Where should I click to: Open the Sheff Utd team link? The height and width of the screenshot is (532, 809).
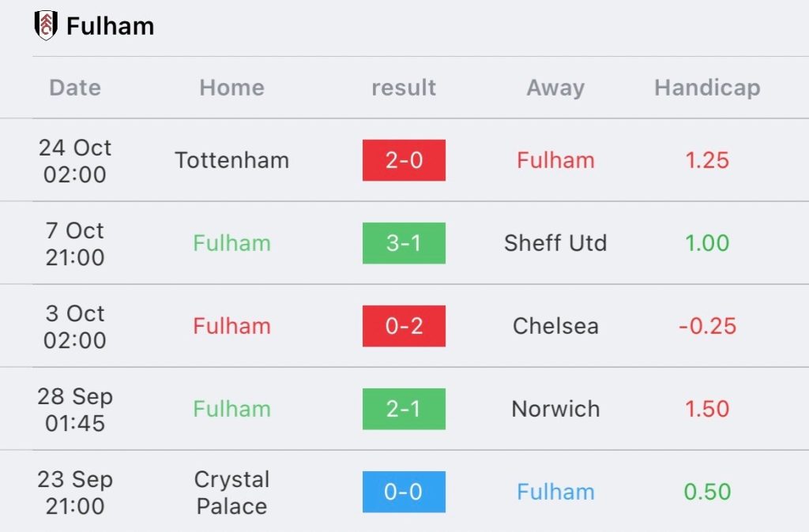[555, 243]
